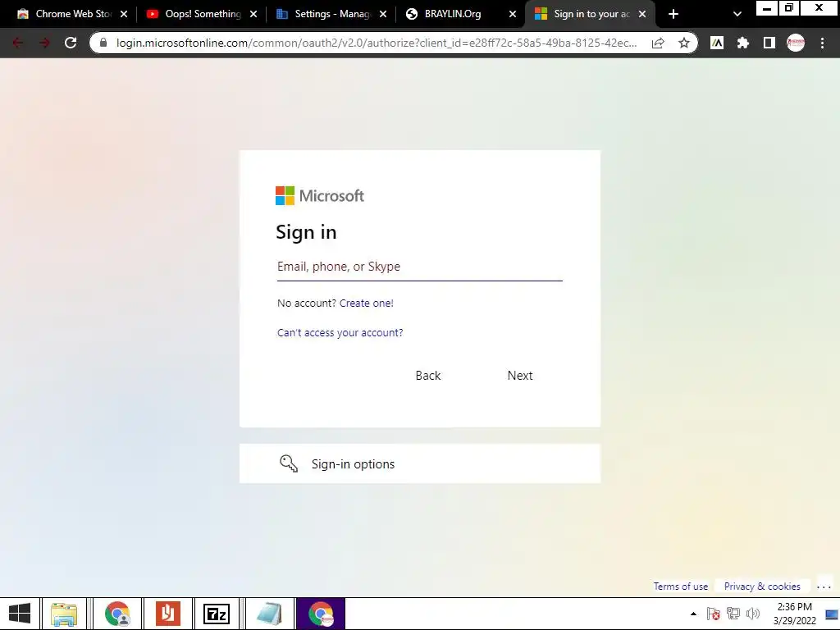Image resolution: width=840 pixels, height=630 pixels.
Task: Show hidden system tray icons
Action: (x=693, y=614)
